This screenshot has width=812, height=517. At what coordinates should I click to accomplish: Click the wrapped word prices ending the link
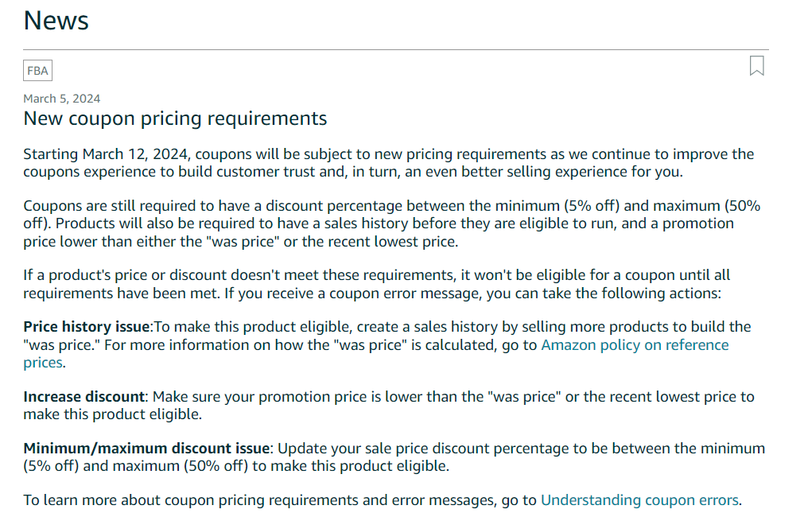(x=43, y=363)
